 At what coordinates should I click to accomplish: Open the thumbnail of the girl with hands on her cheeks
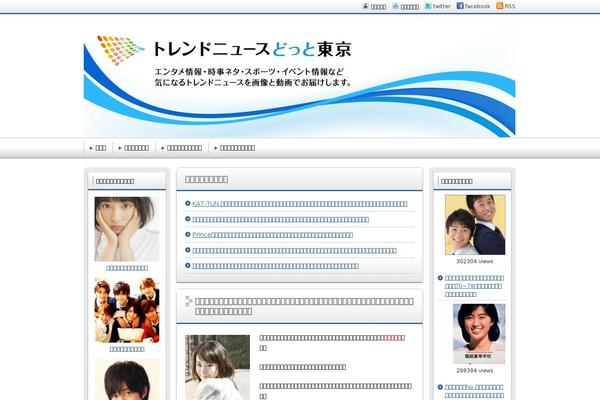[127, 229]
